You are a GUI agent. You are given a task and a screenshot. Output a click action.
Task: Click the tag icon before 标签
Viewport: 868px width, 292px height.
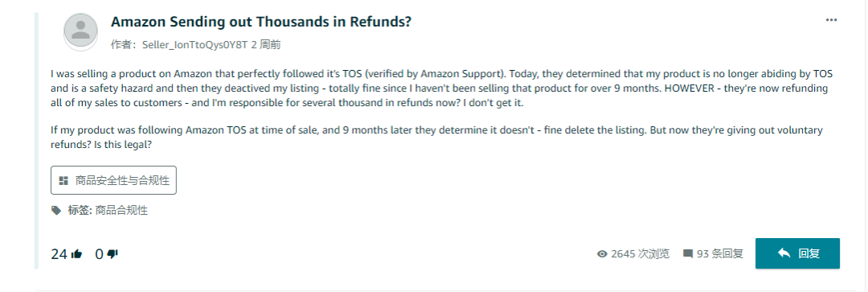[x=56, y=211]
